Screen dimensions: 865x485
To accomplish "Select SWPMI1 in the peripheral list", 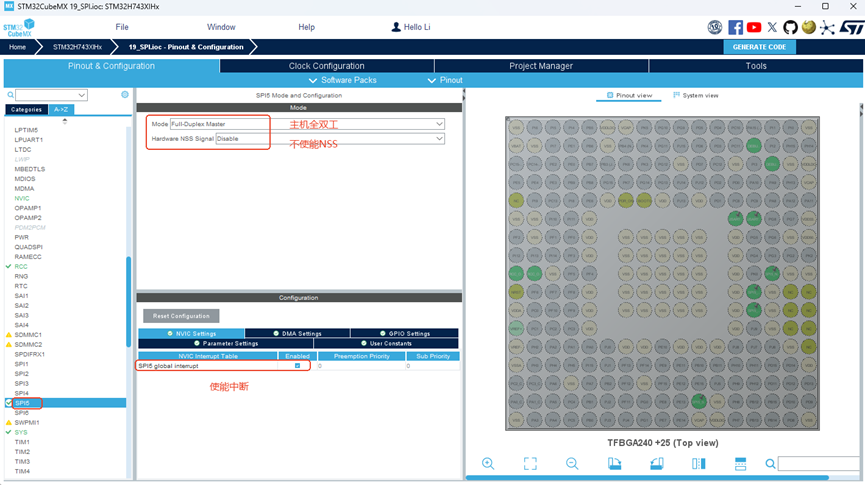I will 26,422.
